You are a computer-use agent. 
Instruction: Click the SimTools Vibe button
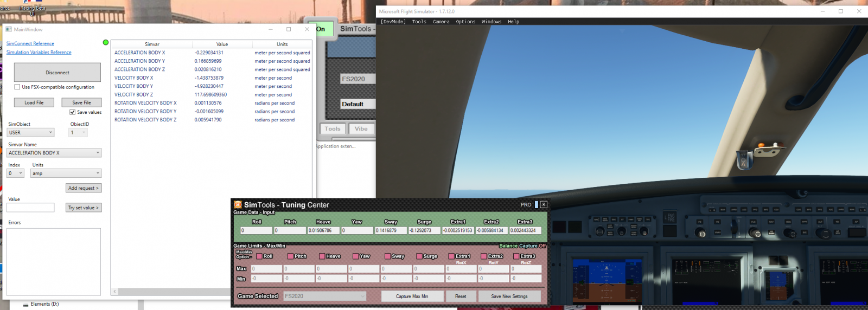361,129
